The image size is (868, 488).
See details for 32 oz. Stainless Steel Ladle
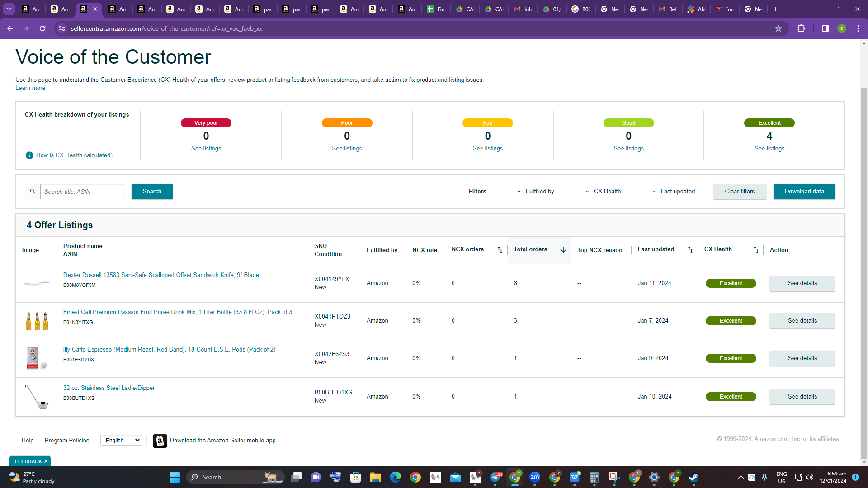point(802,397)
